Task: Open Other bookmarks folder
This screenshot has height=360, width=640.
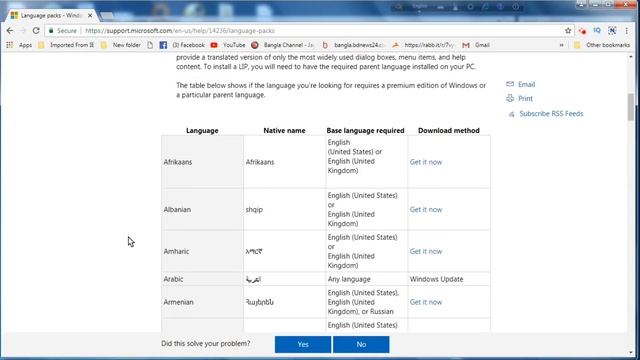Action: [602, 45]
